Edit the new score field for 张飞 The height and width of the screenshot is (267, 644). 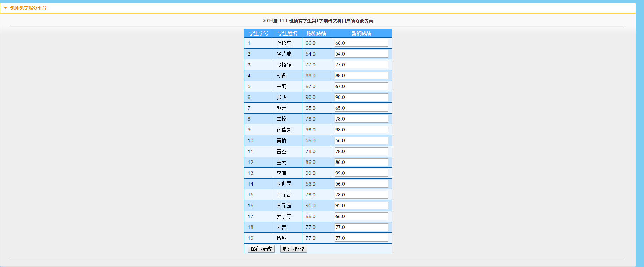[x=361, y=97]
